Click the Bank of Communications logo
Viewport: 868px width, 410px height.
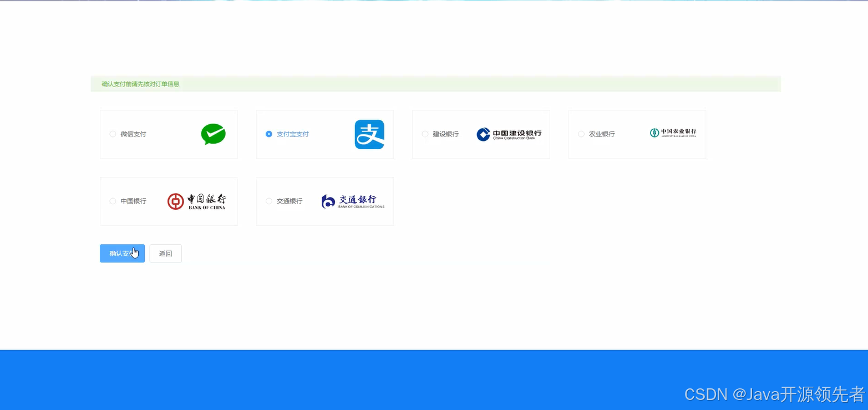pos(352,201)
